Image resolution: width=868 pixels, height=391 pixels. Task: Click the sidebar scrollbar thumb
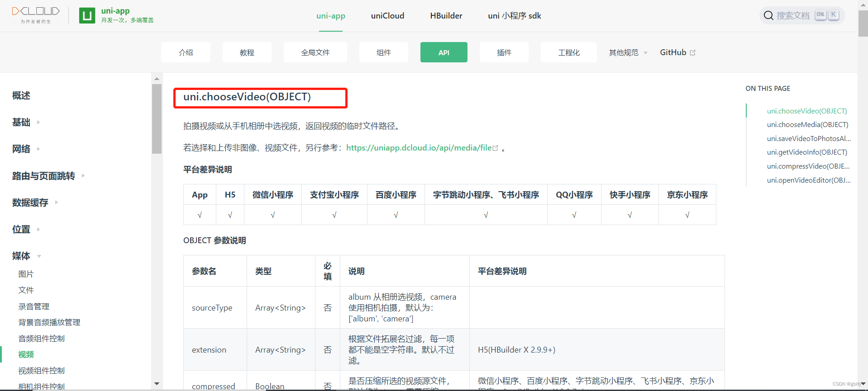pyautogui.click(x=157, y=119)
